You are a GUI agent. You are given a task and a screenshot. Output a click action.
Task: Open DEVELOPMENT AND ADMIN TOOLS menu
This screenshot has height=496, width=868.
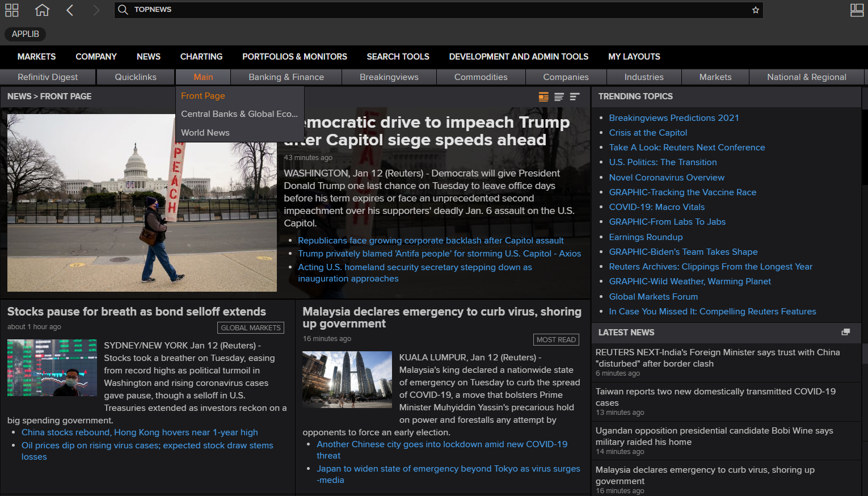[519, 57]
